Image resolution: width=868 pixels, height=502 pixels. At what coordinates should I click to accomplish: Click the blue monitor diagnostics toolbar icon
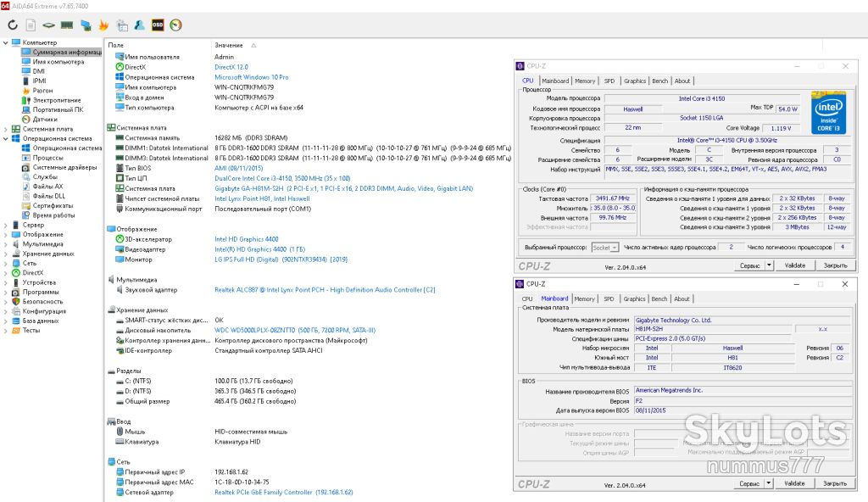(x=86, y=25)
